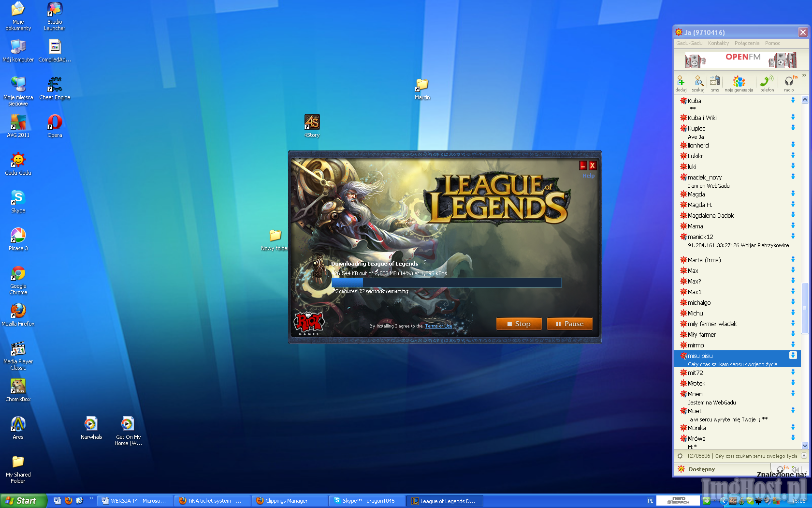This screenshot has width=812, height=508.
Task: Select Moje miejsca sieciowe desktop icon
Action: point(18,91)
